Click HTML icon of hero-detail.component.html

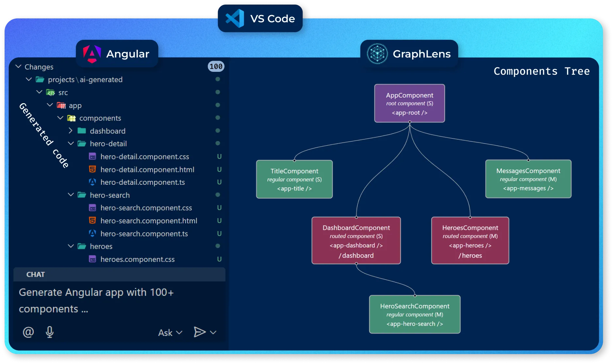(x=92, y=169)
